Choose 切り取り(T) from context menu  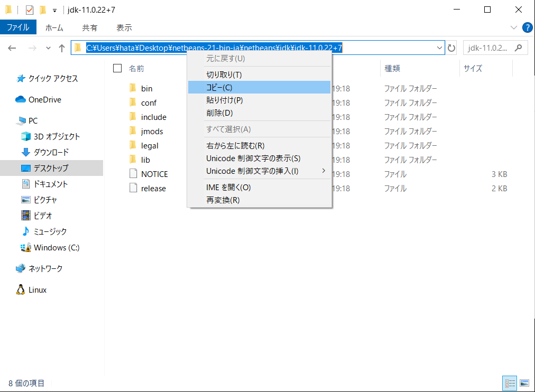[260, 74]
